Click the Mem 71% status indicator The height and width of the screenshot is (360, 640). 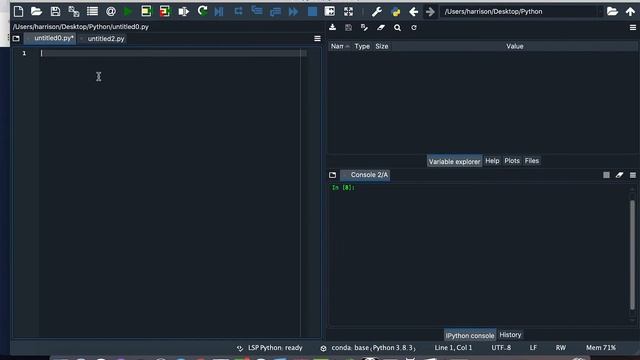point(601,348)
